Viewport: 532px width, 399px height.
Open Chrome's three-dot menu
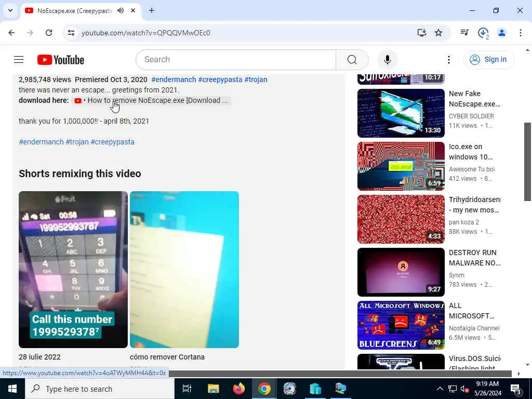tap(520, 33)
